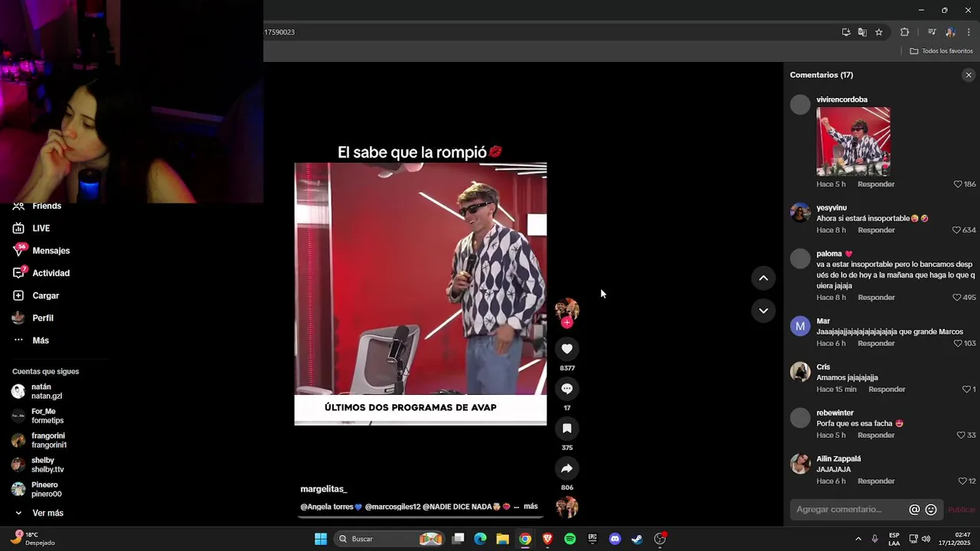Screen dimensions: 980x551
Task: Go to the previous video arrow
Action: 763,278
